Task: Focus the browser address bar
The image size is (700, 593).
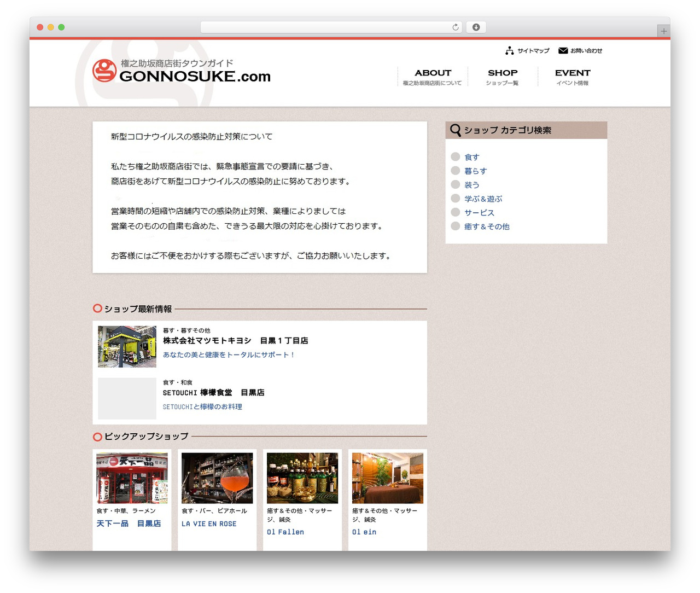Action: click(331, 27)
